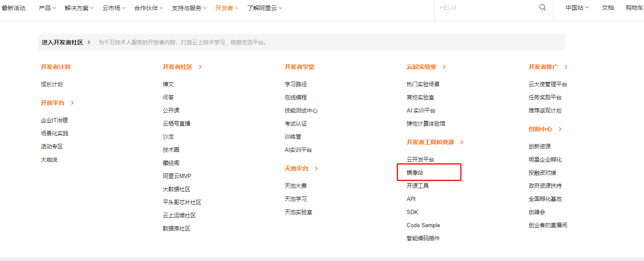Open 问答
Viewport: 644px width, 261px height.
tap(169, 97)
